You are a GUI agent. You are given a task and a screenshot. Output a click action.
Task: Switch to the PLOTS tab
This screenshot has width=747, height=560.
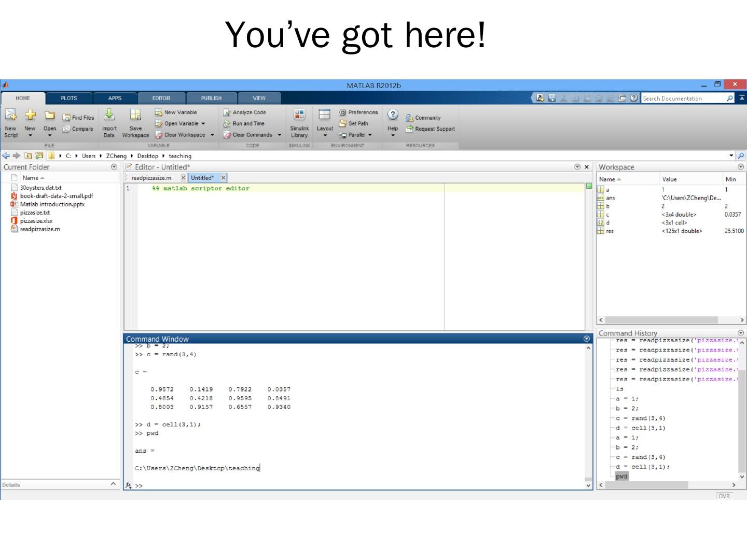(x=69, y=98)
